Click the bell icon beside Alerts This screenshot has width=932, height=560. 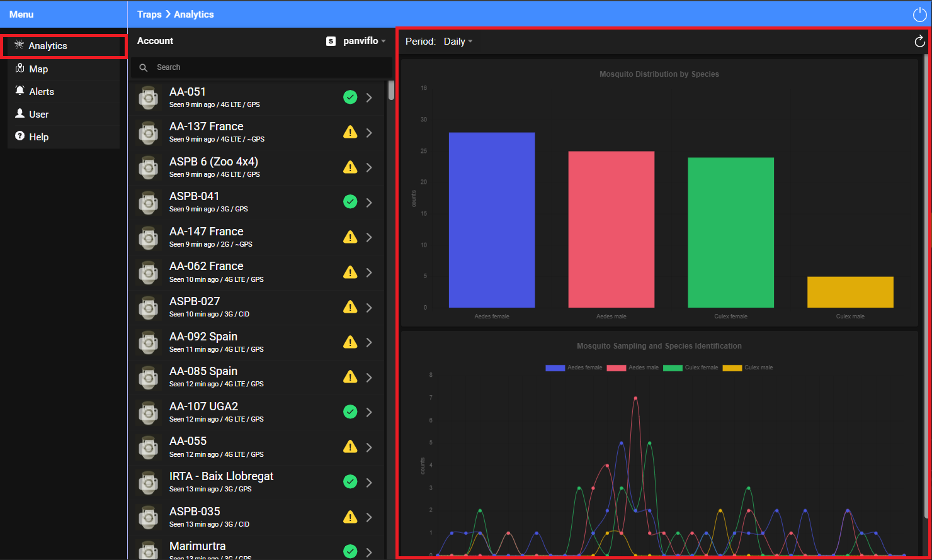(x=20, y=91)
